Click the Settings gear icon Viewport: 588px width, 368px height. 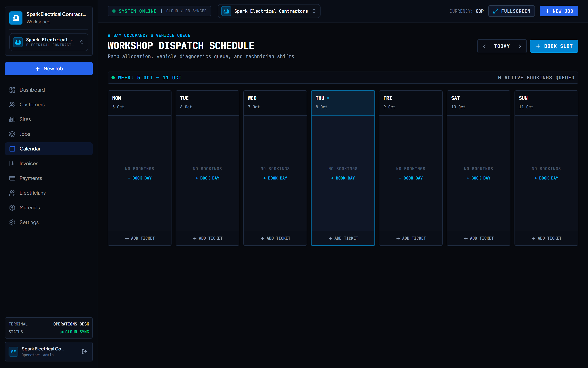[12, 222]
